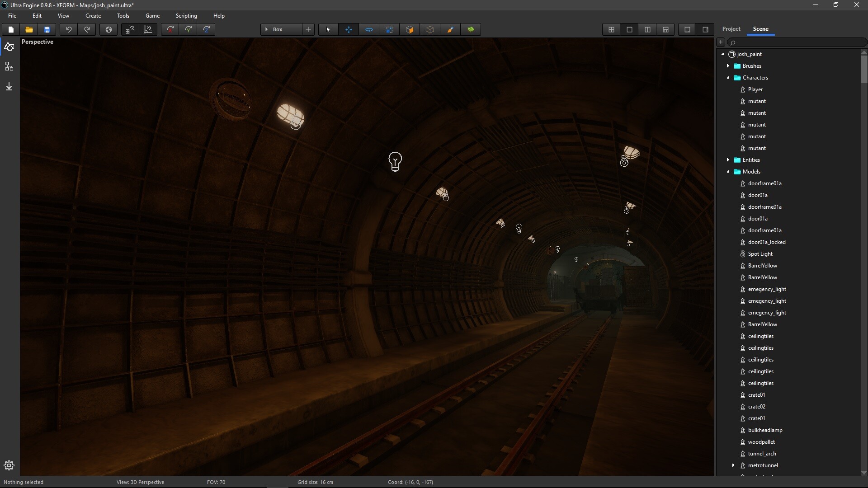Toggle grid snapping icon

[x=130, y=29]
